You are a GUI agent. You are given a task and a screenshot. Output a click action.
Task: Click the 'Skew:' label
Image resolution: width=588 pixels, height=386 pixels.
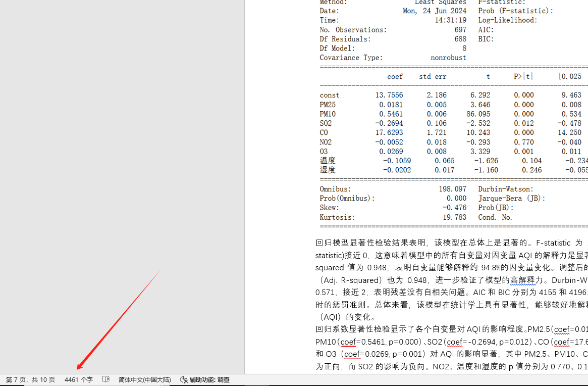tap(329, 208)
